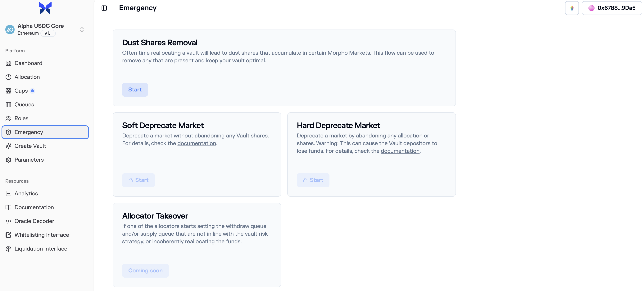The width and height of the screenshot is (644, 291).
Task: Open Hard Deprecate Market documentation link
Action: tap(400, 151)
